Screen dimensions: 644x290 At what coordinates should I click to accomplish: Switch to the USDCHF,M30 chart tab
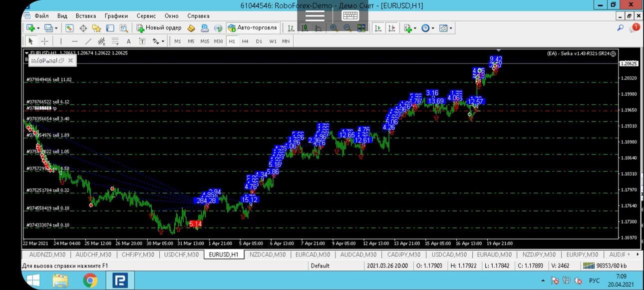(182, 254)
